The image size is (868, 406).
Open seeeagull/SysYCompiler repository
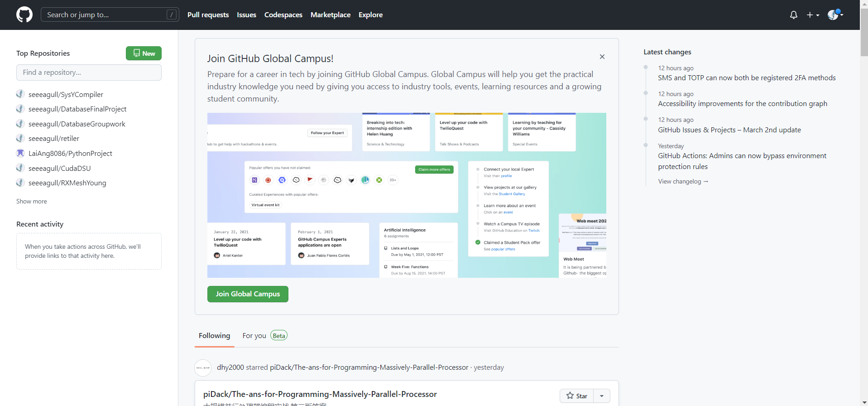(66, 94)
